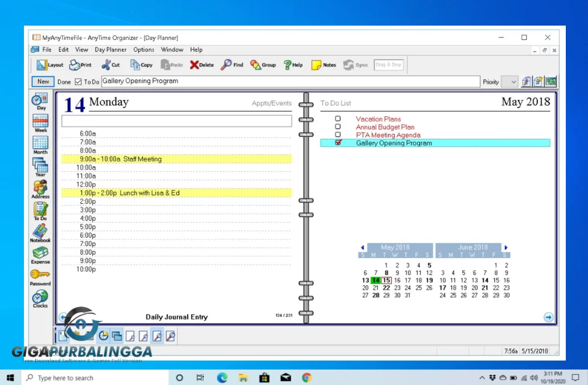Viewport: 588px width, 385px height.
Task: Open the To Do section in the sidebar
Action: tap(40, 211)
